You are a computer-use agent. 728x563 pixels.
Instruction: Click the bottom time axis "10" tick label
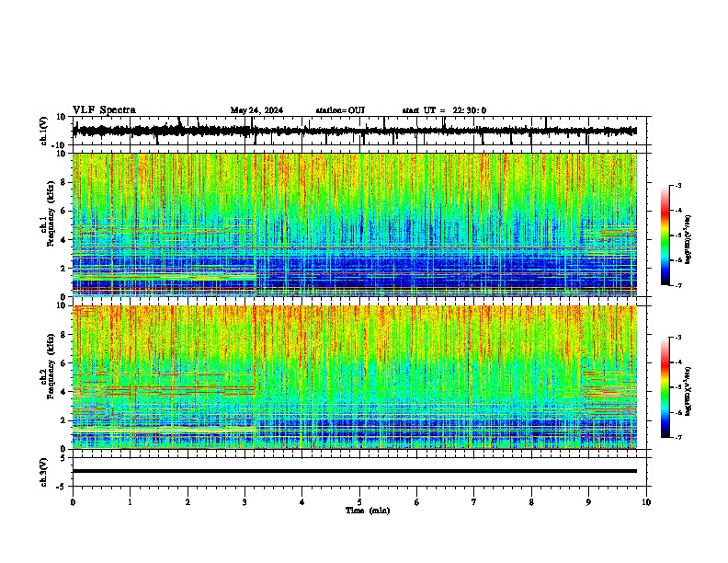click(646, 502)
